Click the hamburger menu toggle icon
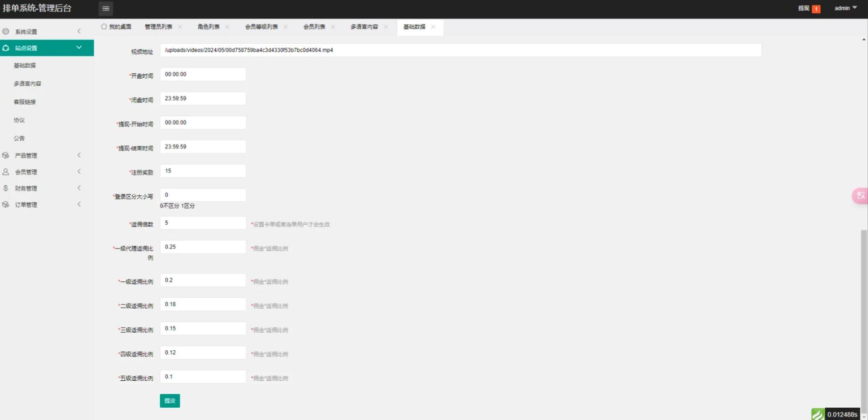 pyautogui.click(x=105, y=9)
